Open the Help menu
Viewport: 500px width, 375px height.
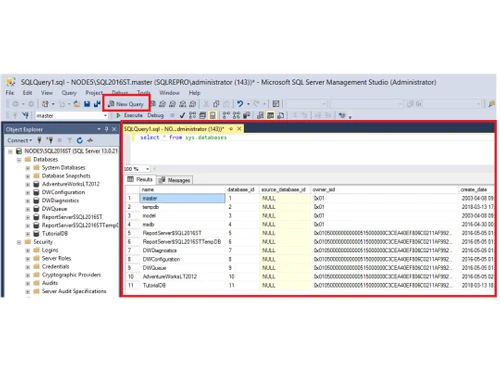(194, 93)
